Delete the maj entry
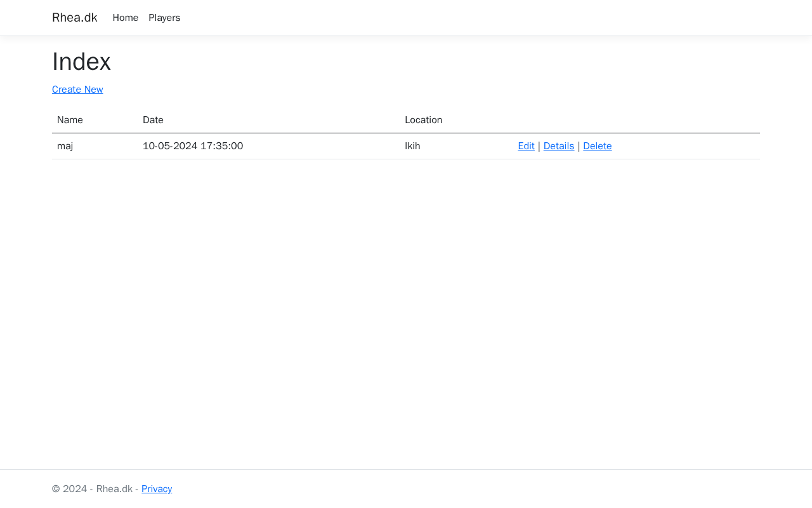Viewport: 812px width, 508px height. tap(597, 146)
